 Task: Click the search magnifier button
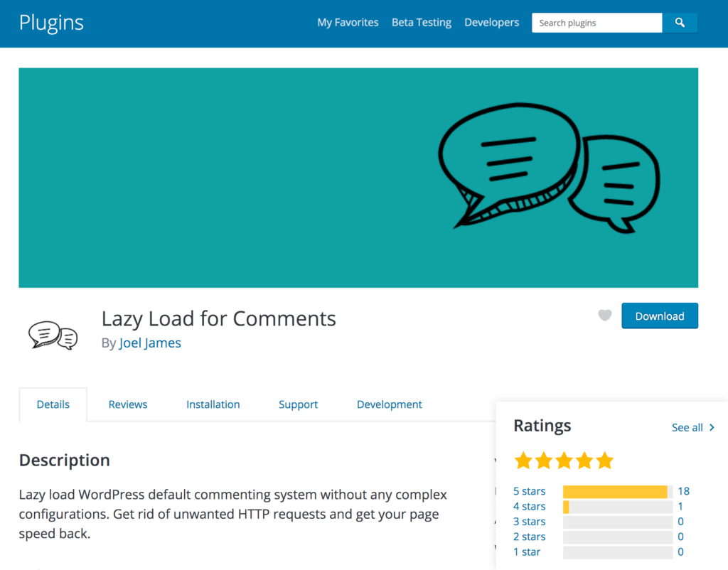coord(680,23)
